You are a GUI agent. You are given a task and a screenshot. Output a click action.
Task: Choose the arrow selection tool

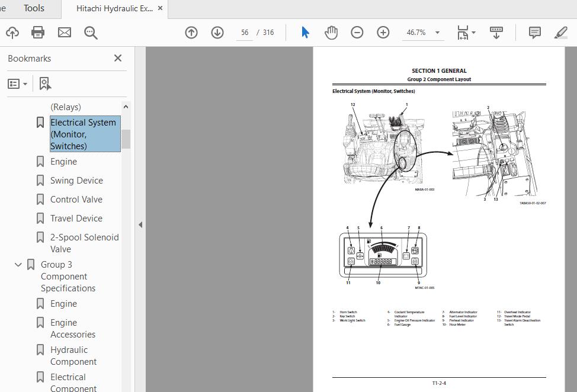pyautogui.click(x=305, y=33)
